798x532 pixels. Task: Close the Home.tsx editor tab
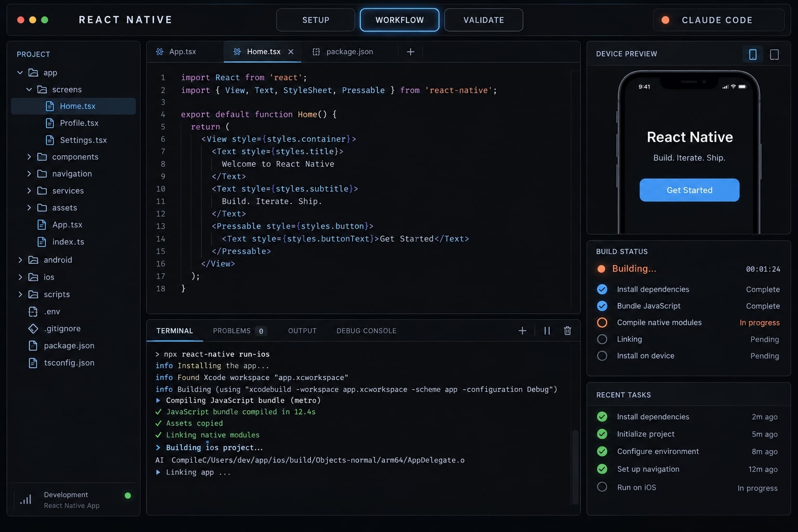(291, 52)
